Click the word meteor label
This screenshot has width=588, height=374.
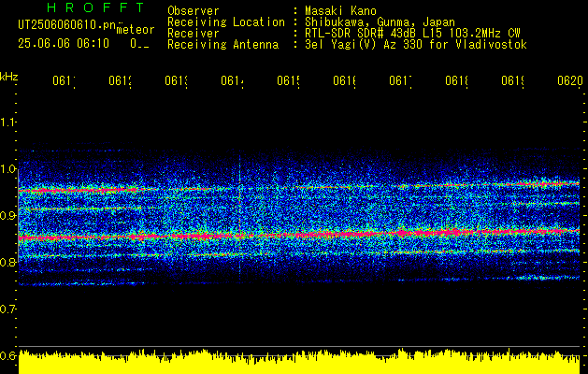coord(136,30)
